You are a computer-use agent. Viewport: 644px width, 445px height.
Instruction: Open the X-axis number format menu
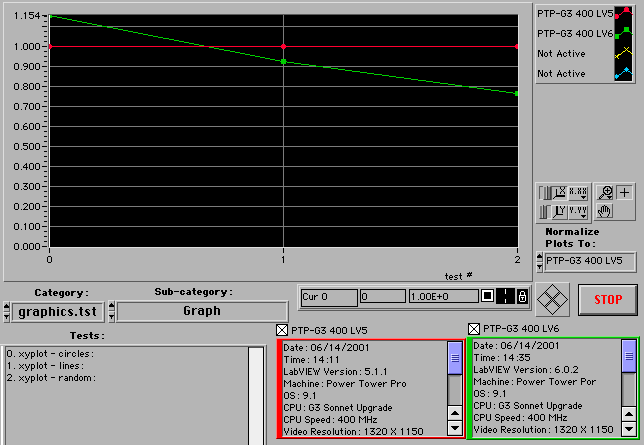pos(578,193)
